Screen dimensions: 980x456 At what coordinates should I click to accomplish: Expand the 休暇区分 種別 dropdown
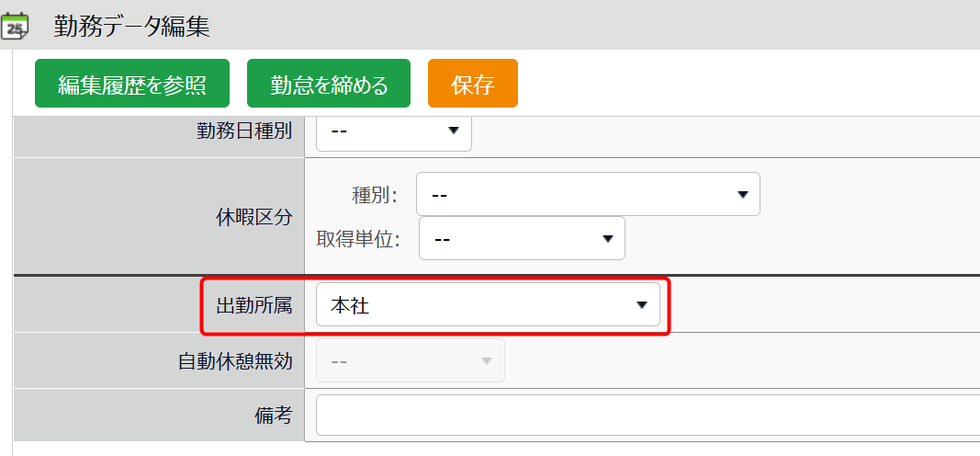click(x=588, y=194)
